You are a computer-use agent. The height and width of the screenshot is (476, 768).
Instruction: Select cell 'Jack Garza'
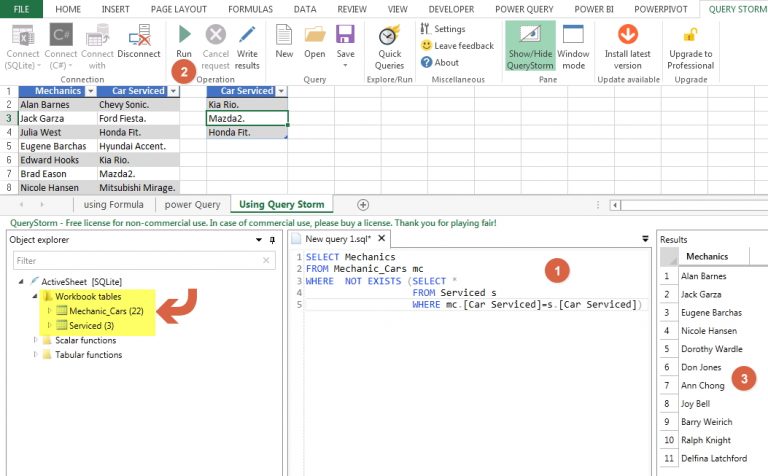(57, 119)
